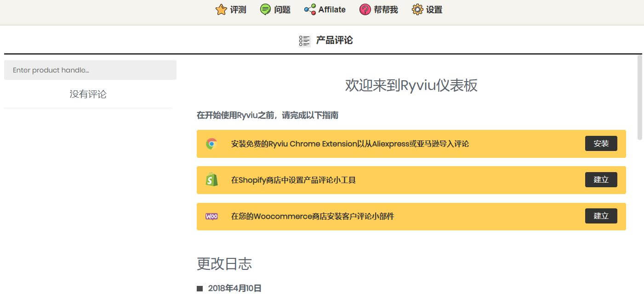The image size is (644, 296).
Task: Click the star icon next to 评测
Action: 221,10
